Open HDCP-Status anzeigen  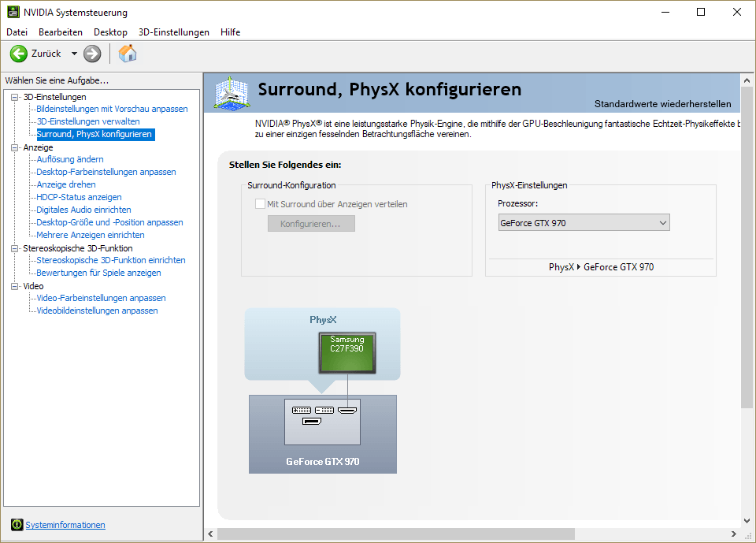(x=79, y=196)
